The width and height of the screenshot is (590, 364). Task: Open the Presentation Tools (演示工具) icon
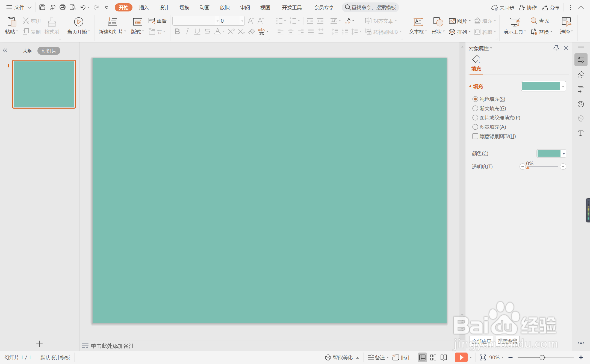tap(515, 22)
